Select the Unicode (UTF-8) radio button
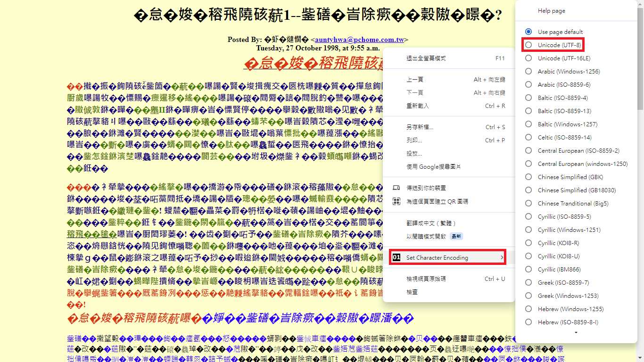The height and width of the screenshot is (362, 644). (528, 45)
